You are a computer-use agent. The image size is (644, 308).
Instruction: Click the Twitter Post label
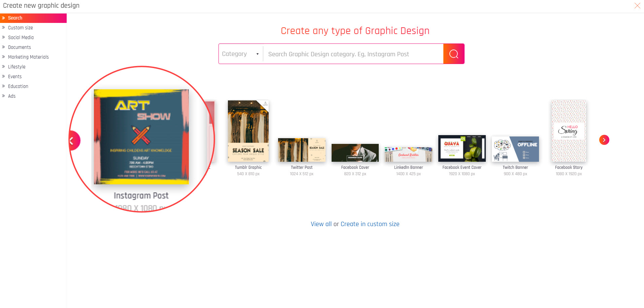coord(302,167)
